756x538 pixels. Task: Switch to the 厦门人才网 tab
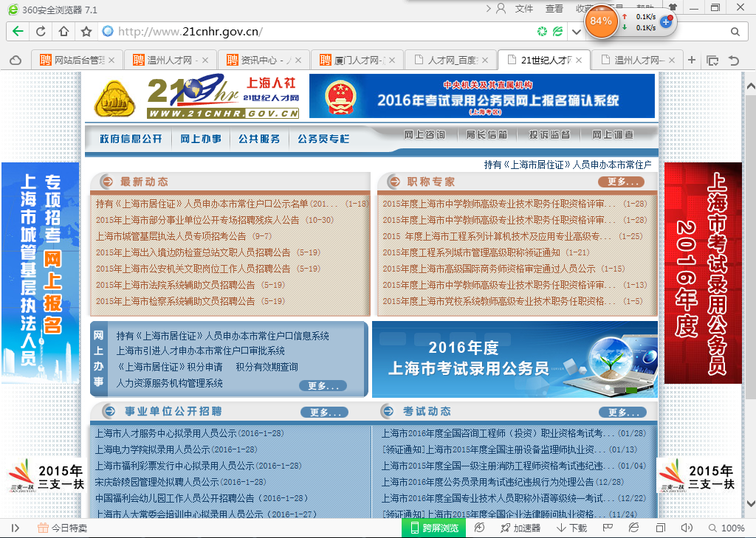pyautogui.click(x=357, y=61)
